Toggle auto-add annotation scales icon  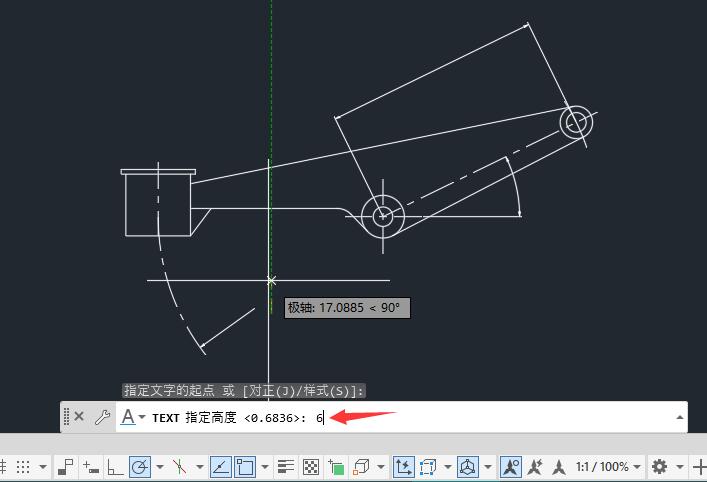(x=535, y=467)
